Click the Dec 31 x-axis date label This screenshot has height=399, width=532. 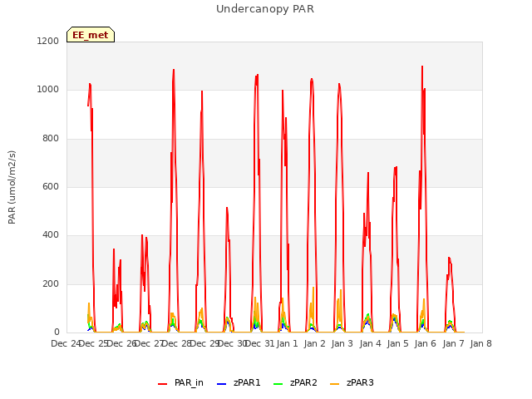coord(260,344)
